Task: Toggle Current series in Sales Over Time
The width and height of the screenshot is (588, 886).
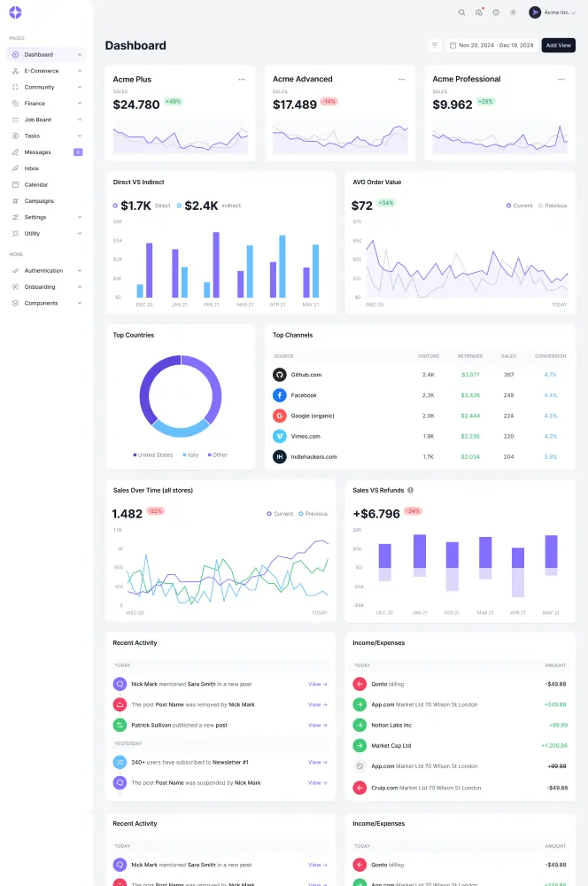Action: coord(280,514)
